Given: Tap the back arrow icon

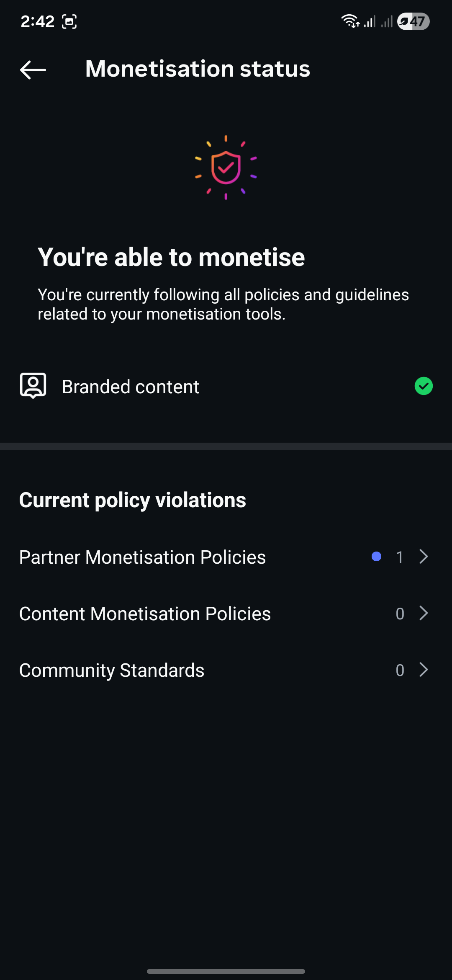Looking at the screenshot, I should (x=33, y=70).
